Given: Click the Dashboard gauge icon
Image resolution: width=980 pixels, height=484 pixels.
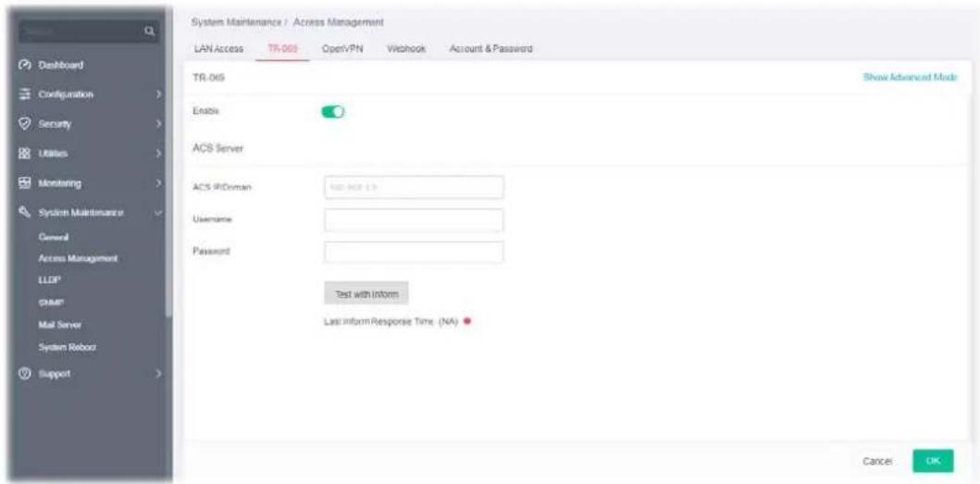Looking at the screenshot, I should 24,65.
